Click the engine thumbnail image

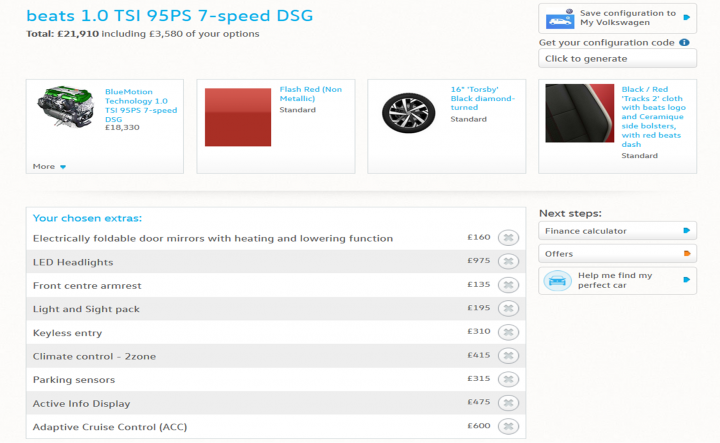[x=66, y=107]
